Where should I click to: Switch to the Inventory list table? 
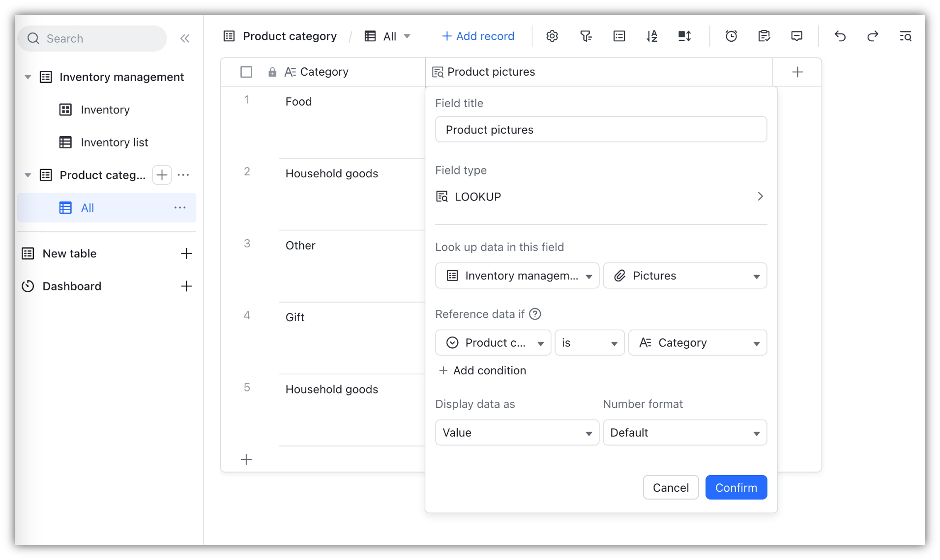(115, 142)
